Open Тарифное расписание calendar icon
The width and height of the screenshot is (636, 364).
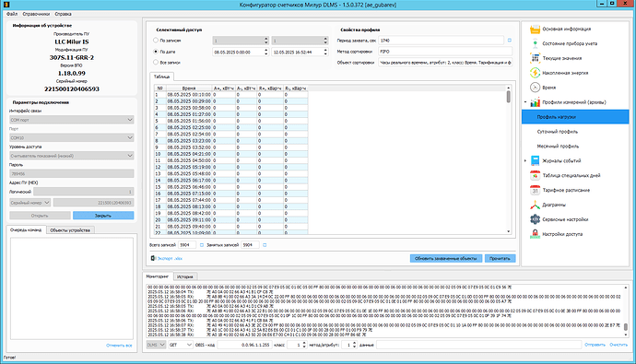point(535,190)
